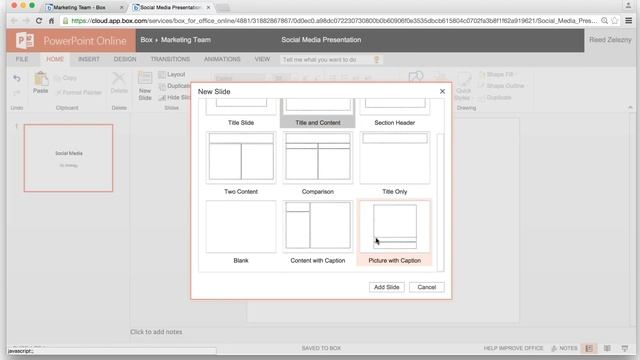640x360 pixels.
Task: Choose the Comparison slide layout
Action: pyautogui.click(x=318, y=158)
